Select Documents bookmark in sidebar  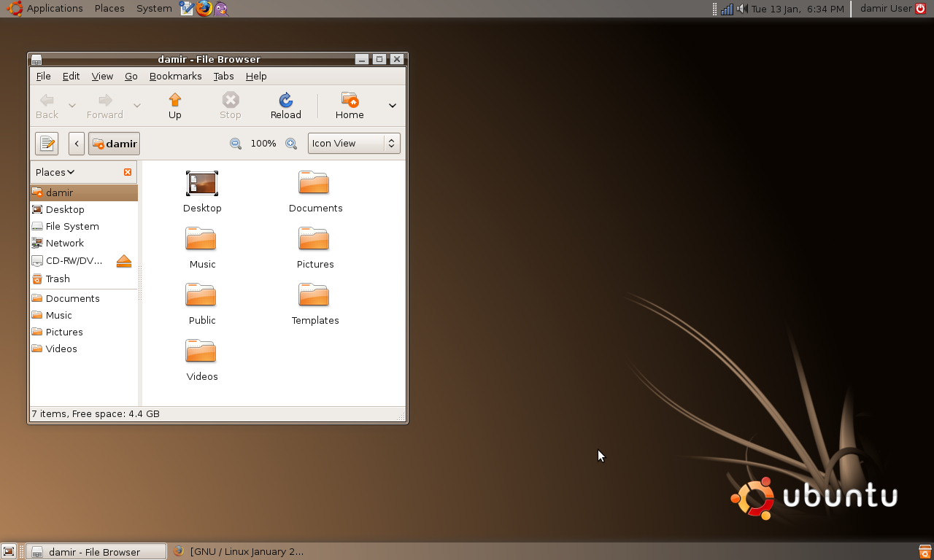(84, 298)
